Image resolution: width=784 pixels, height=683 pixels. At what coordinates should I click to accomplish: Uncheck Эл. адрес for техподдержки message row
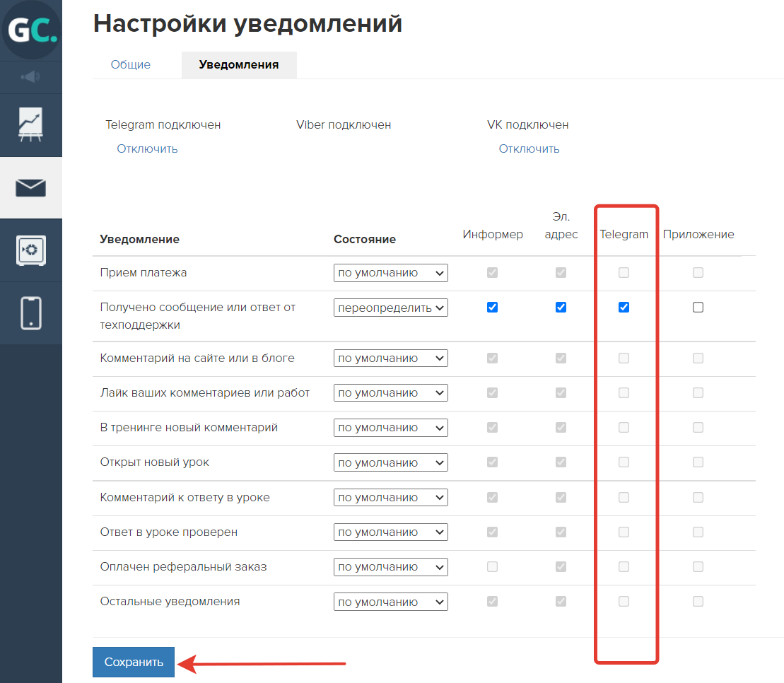click(561, 307)
